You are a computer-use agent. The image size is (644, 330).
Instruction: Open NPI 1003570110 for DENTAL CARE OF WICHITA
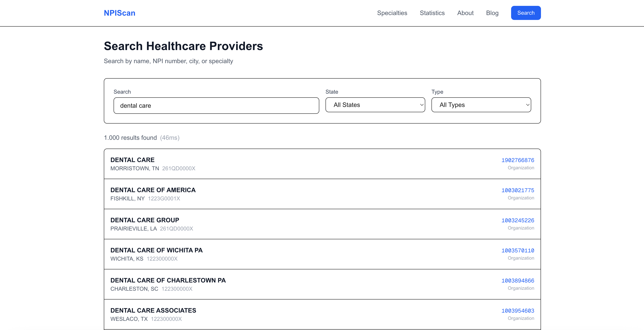pyautogui.click(x=518, y=250)
